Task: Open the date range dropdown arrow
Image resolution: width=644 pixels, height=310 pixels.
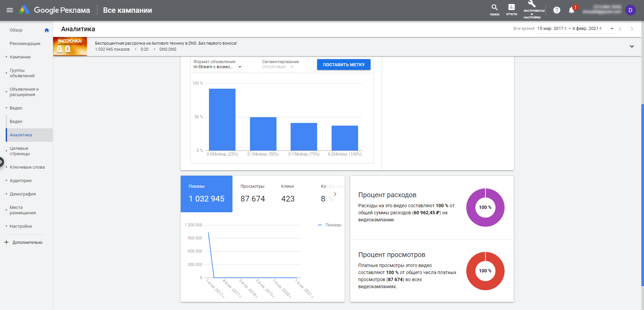Action: tap(612, 29)
